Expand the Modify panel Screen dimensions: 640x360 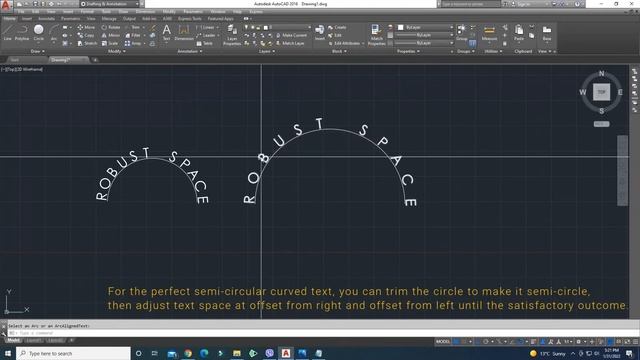pos(117,51)
